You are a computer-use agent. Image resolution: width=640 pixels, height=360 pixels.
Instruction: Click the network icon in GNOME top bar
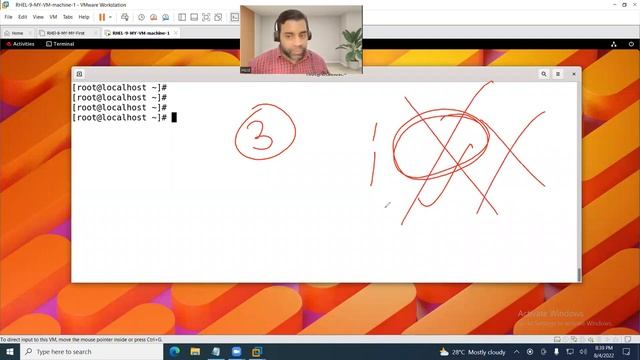pos(613,44)
